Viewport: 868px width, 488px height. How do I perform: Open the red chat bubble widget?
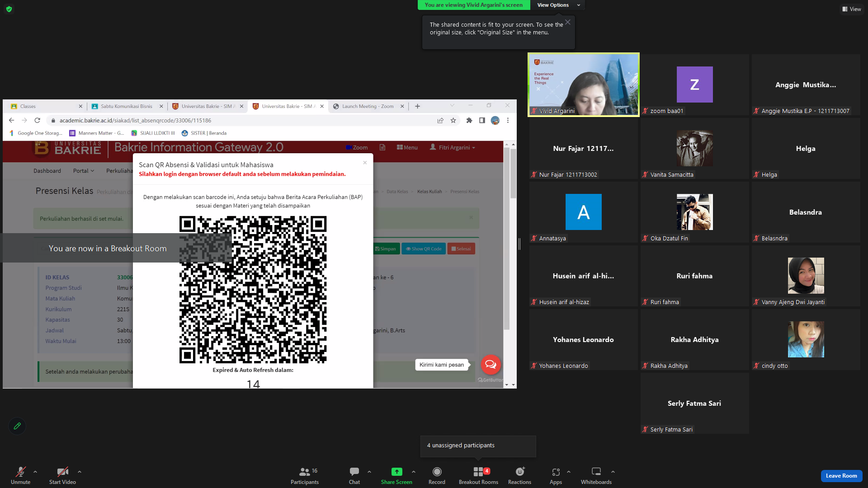point(491,365)
